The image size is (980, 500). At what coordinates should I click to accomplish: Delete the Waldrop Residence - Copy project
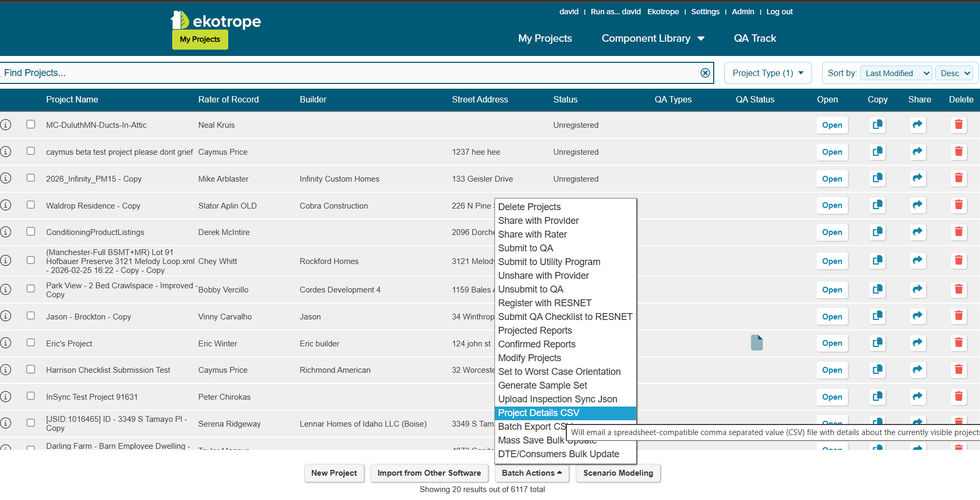958,205
